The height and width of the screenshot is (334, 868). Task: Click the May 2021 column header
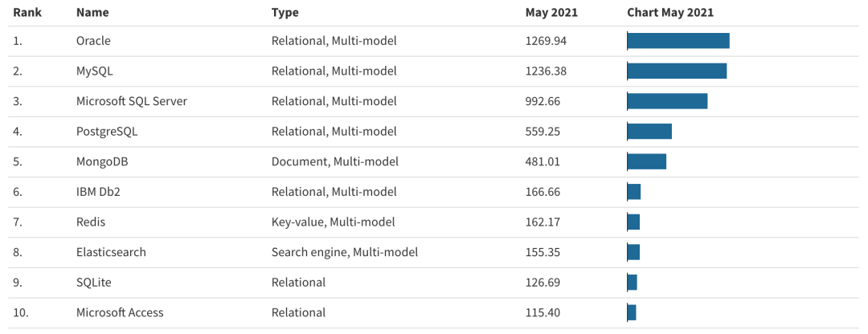click(551, 12)
